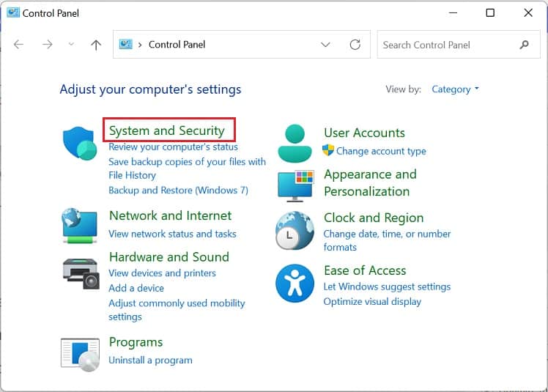Refresh the Control Panel address bar

pyautogui.click(x=355, y=45)
